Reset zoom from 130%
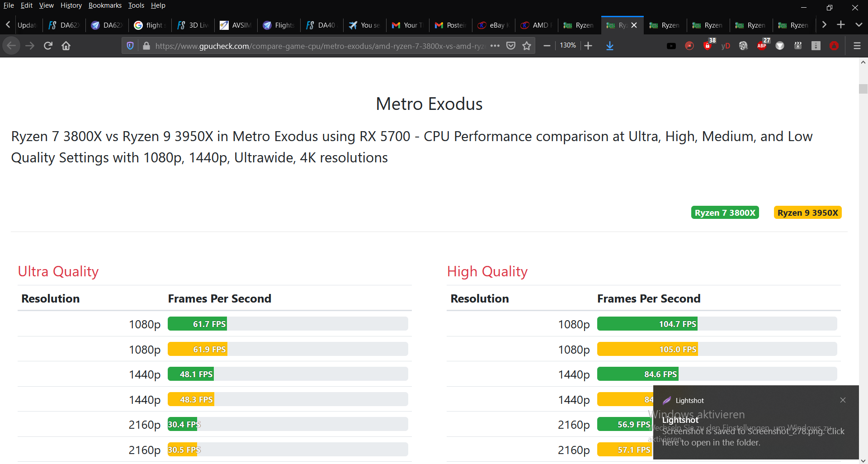 click(568, 46)
